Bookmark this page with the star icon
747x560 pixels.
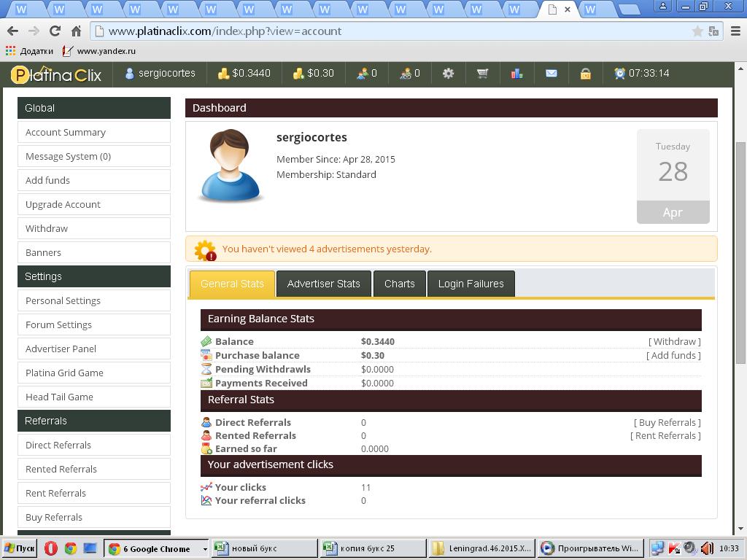697,31
